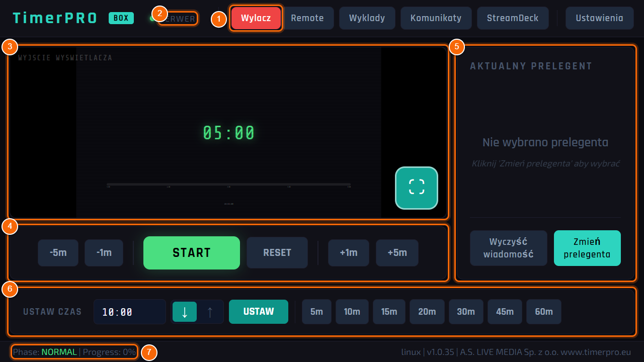Choose the 60m preset
This screenshot has height=362, width=644.
[544, 312]
